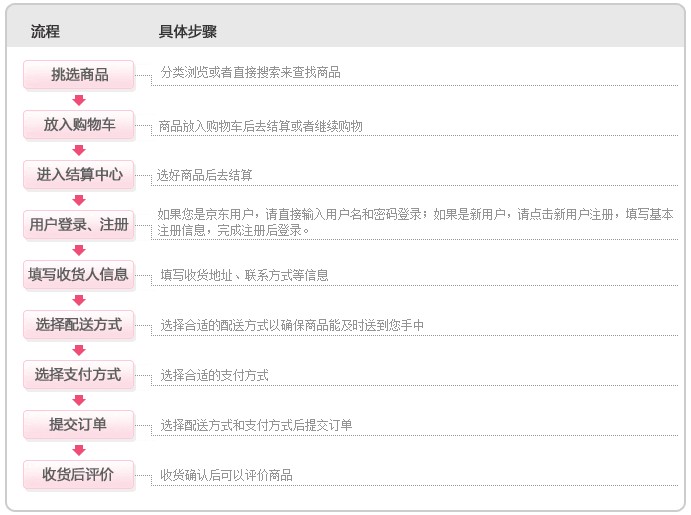Select the 提交订单 step button

point(79,425)
